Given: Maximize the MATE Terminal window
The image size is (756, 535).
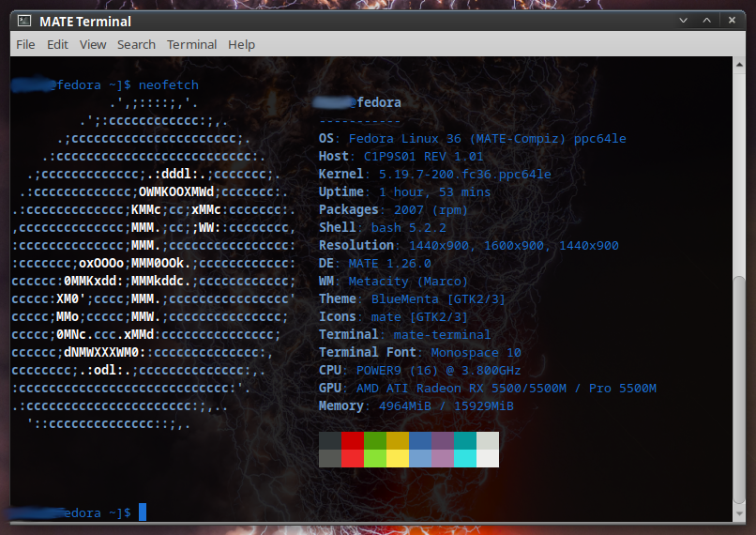Looking at the screenshot, I should coord(707,21).
